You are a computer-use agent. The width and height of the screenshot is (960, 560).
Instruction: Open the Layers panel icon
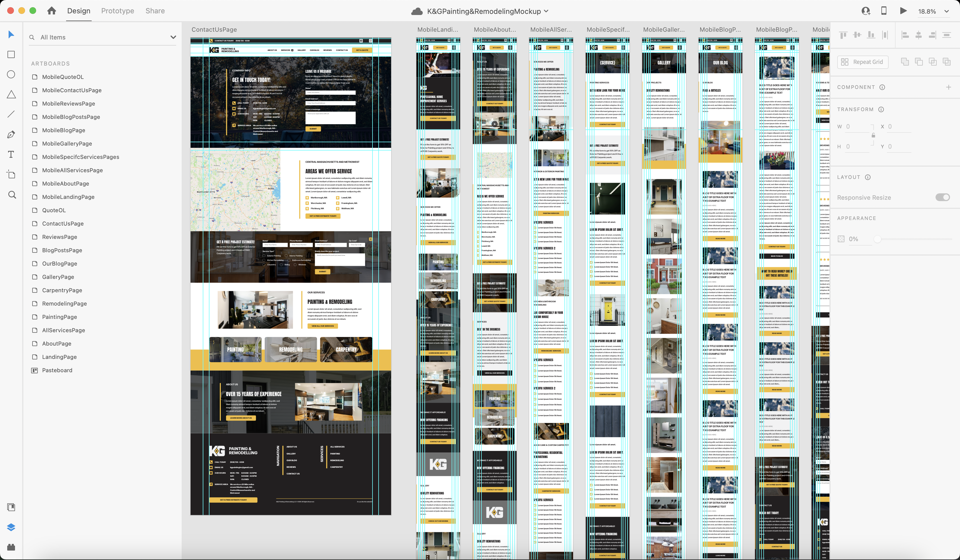[x=11, y=527]
